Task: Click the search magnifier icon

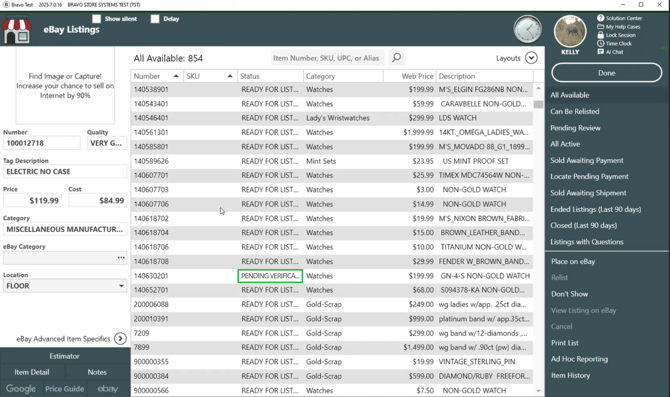Action: click(397, 57)
